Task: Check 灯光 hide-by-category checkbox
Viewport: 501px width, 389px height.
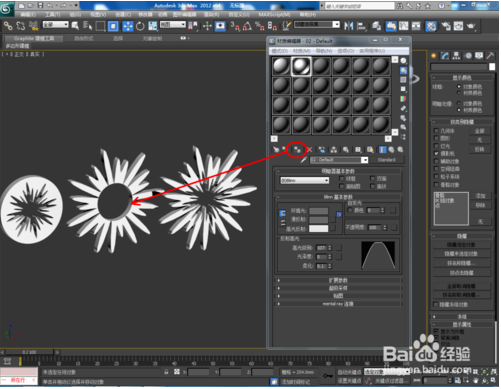Action: click(436, 146)
